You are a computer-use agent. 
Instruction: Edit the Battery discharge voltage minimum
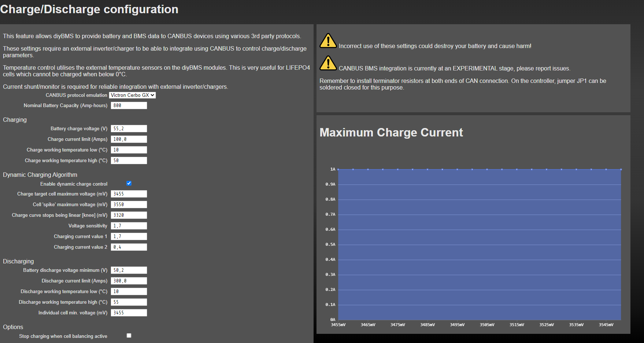pyautogui.click(x=129, y=270)
